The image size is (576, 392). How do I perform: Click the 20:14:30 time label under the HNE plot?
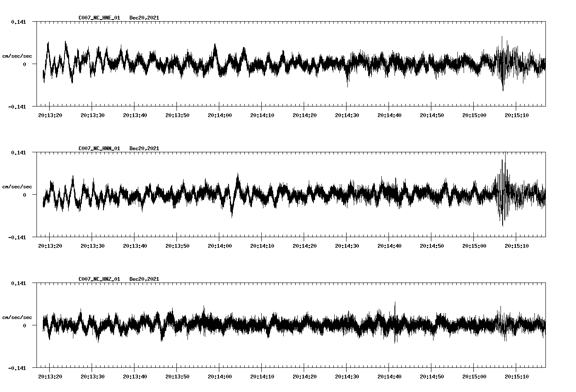pyautogui.click(x=347, y=115)
